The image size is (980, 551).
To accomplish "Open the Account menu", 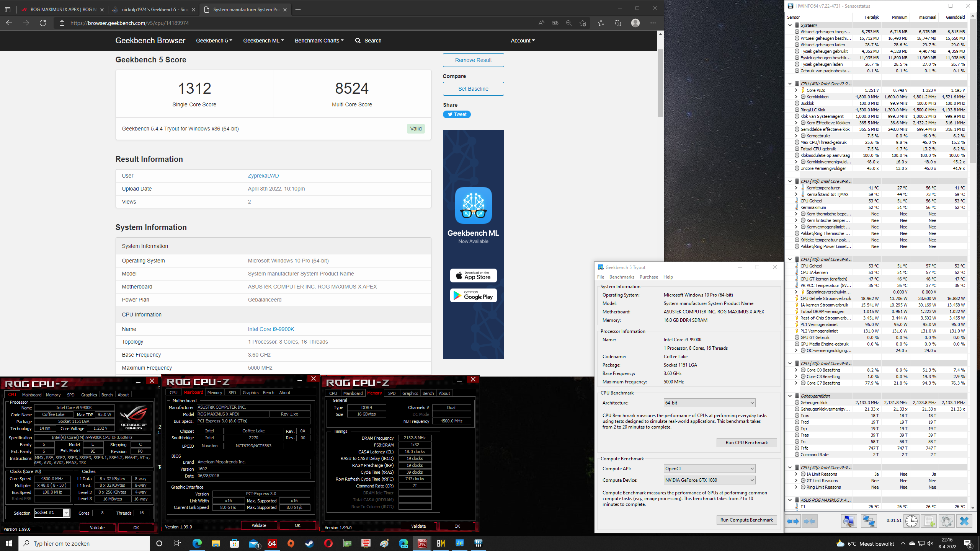I will tap(523, 41).
